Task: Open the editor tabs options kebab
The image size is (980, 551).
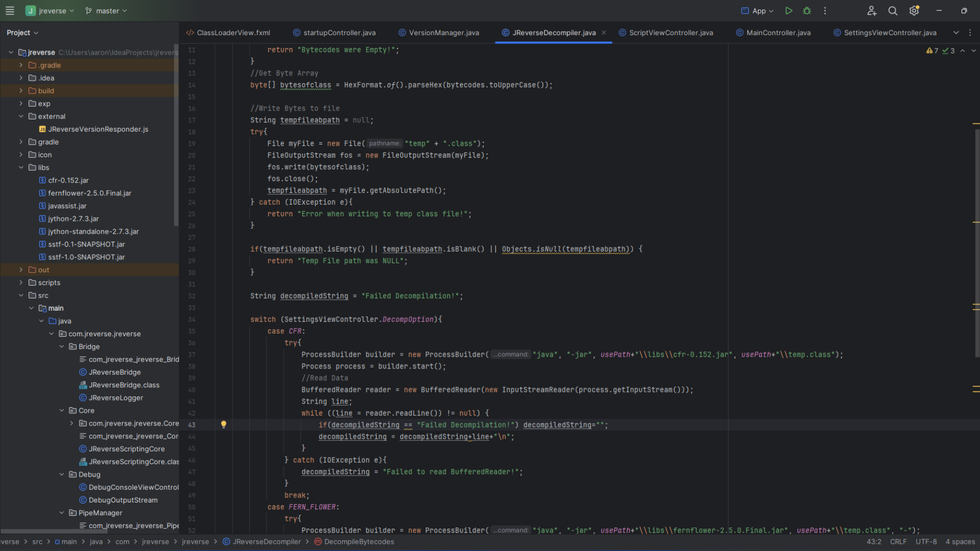Action: click(970, 33)
